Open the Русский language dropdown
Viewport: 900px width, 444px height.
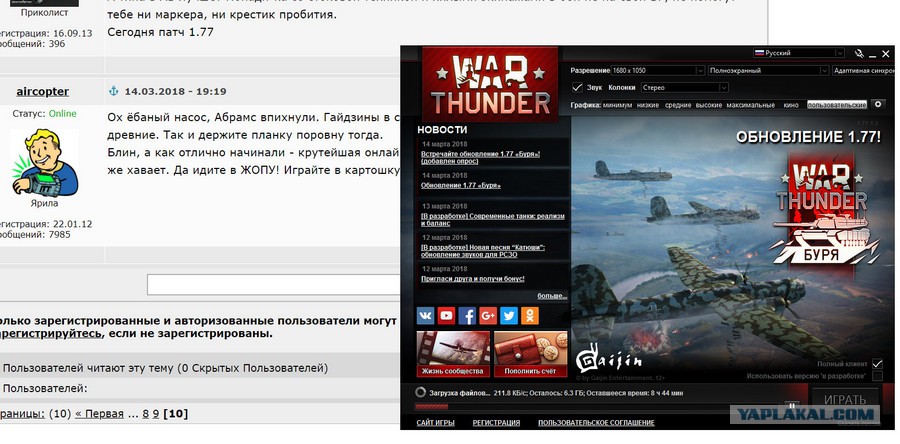pos(798,53)
